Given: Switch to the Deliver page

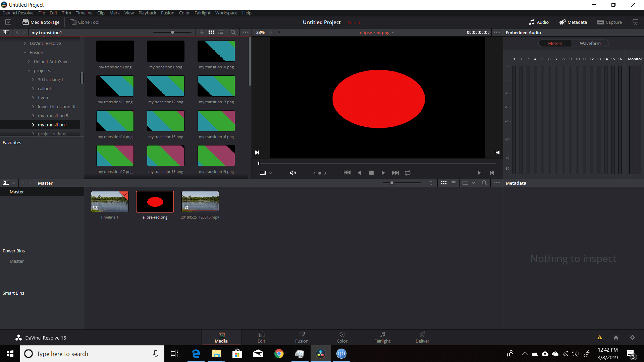Looking at the screenshot, I should click(422, 337).
